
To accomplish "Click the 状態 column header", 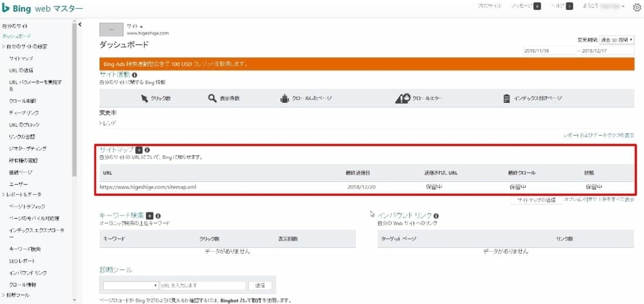I will click(590, 173).
